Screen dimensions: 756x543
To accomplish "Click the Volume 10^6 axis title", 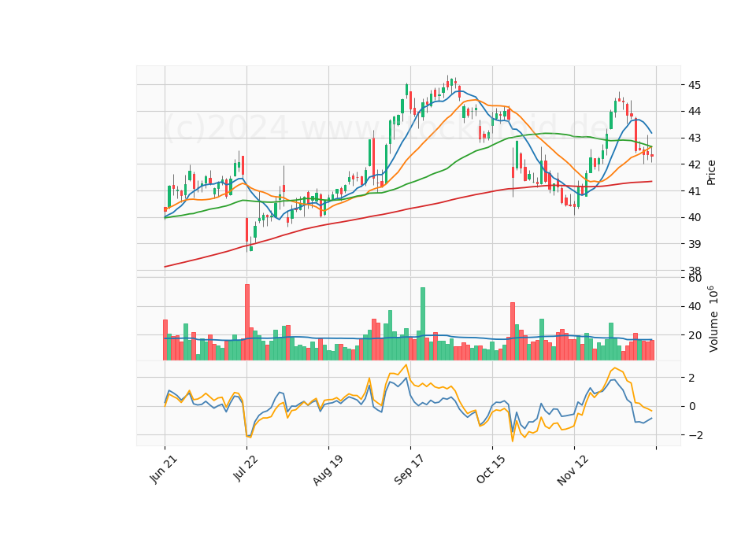I will pyautogui.click(x=713, y=319).
